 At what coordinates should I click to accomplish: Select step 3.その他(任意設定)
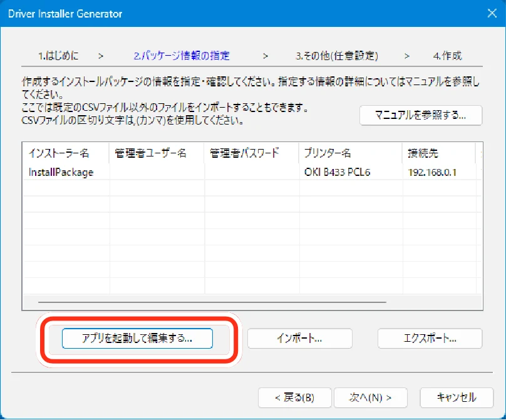point(336,56)
